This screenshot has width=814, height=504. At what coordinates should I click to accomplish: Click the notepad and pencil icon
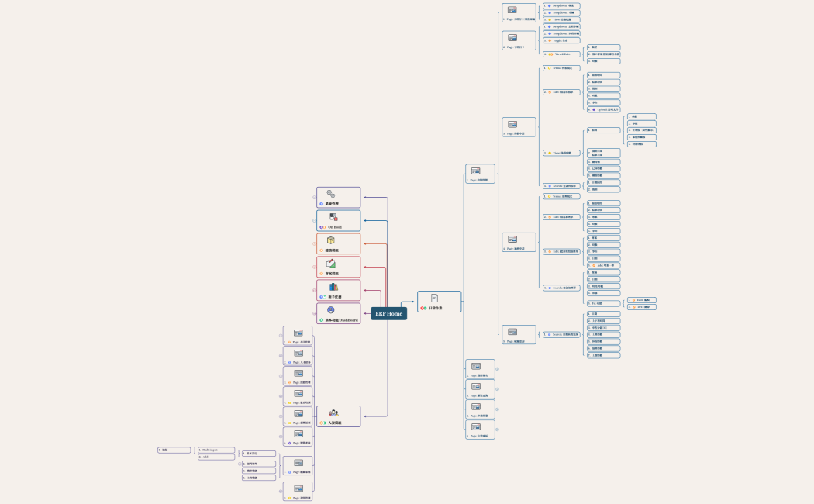(x=331, y=264)
